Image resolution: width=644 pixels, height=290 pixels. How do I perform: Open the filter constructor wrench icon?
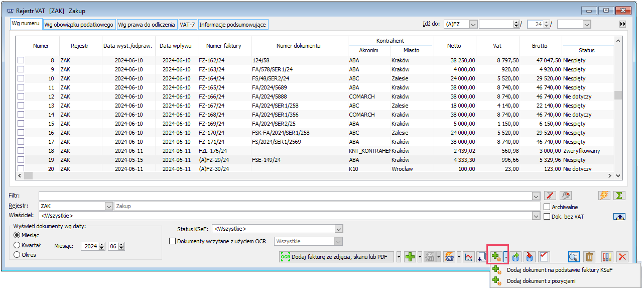tap(566, 196)
